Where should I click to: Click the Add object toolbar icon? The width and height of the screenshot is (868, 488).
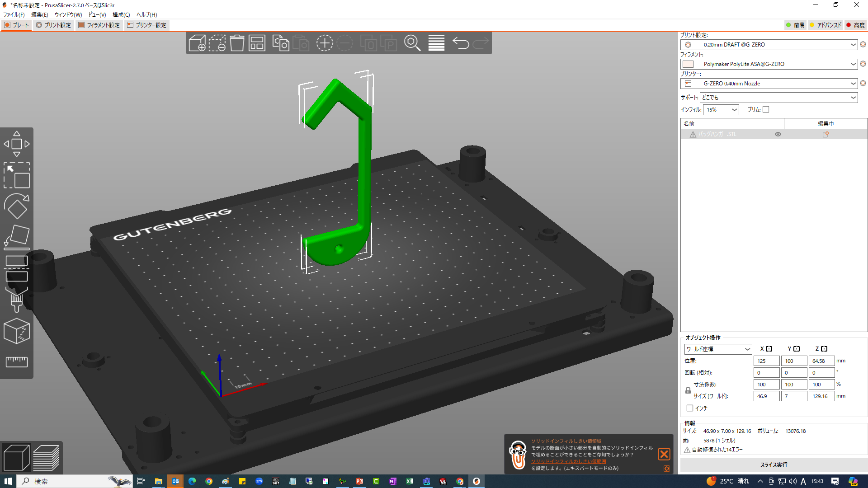click(197, 43)
